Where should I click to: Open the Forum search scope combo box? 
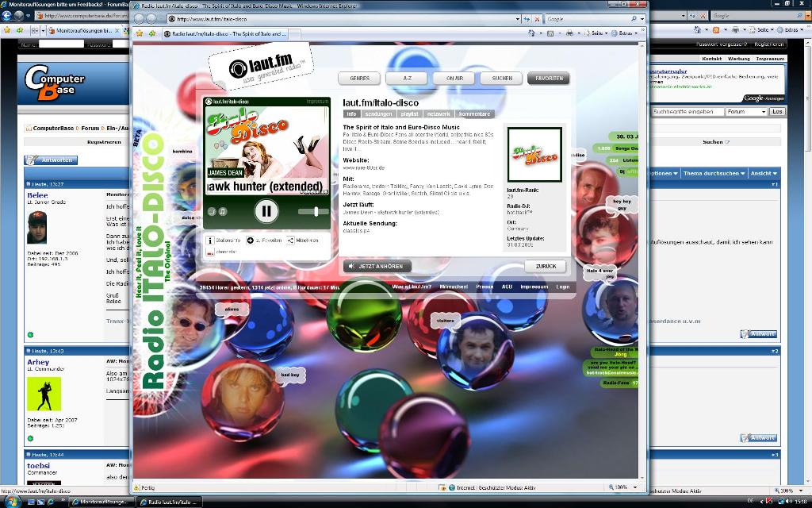pos(745,111)
